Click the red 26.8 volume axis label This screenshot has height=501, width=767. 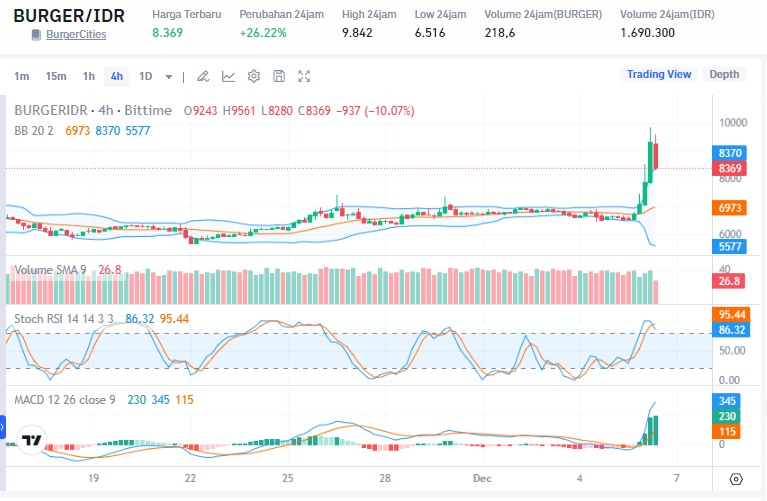pyautogui.click(x=728, y=281)
